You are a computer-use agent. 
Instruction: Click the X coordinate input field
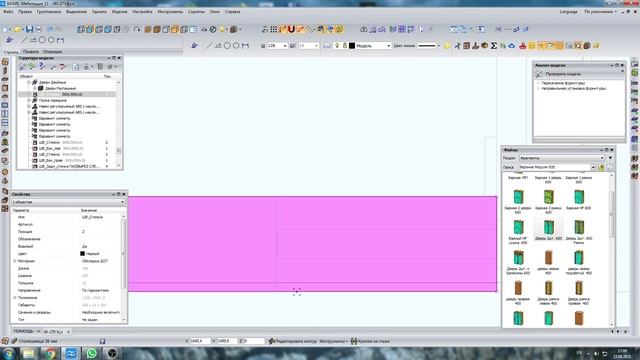(x=200, y=341)
